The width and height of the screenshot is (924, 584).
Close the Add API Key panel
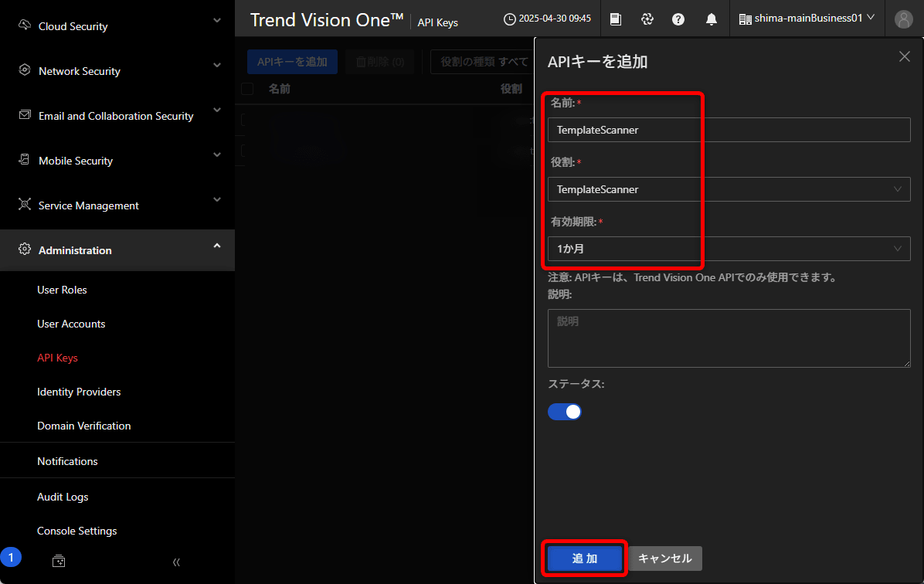pyautogui.click(x=905, y=56)
